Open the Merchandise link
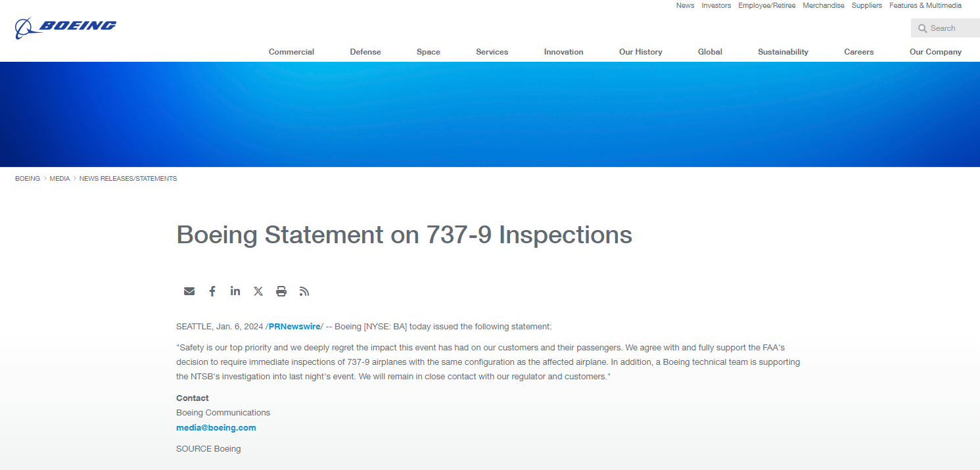Image resolution: width=980 pixels, height=470 pixels. 824,5
